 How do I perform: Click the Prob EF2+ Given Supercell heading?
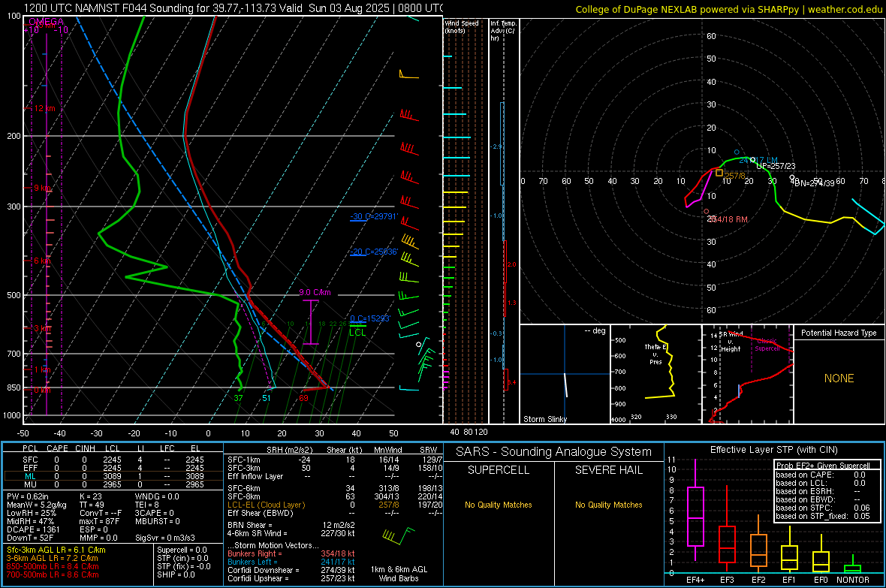tap(823, 466)
